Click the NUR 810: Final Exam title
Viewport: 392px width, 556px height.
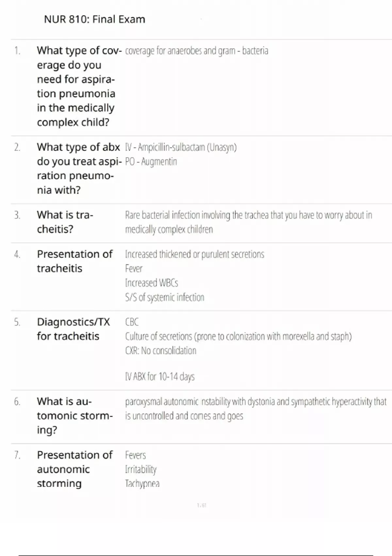[x=94, y=19]
